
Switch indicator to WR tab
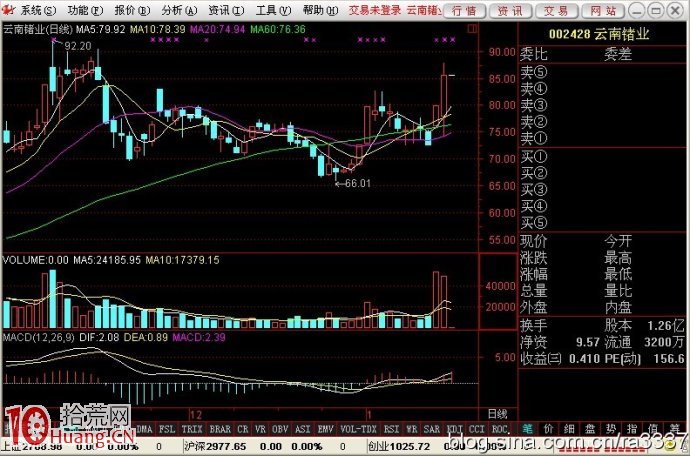411,429
